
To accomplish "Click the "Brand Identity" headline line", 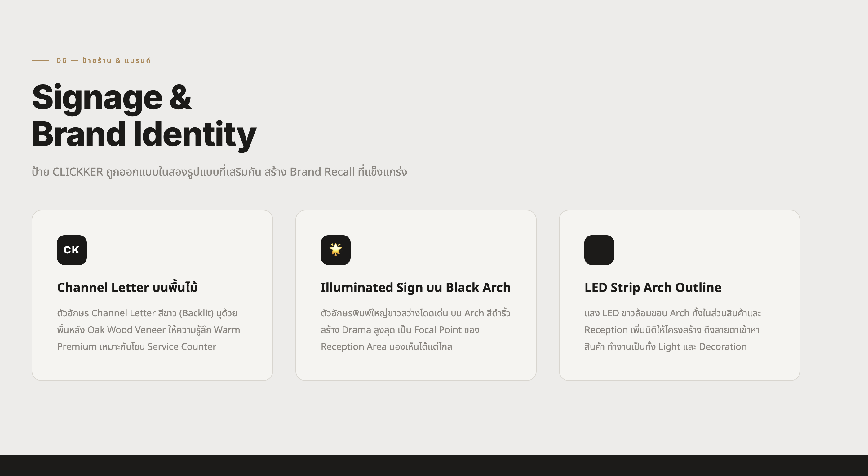I will 144,134.
